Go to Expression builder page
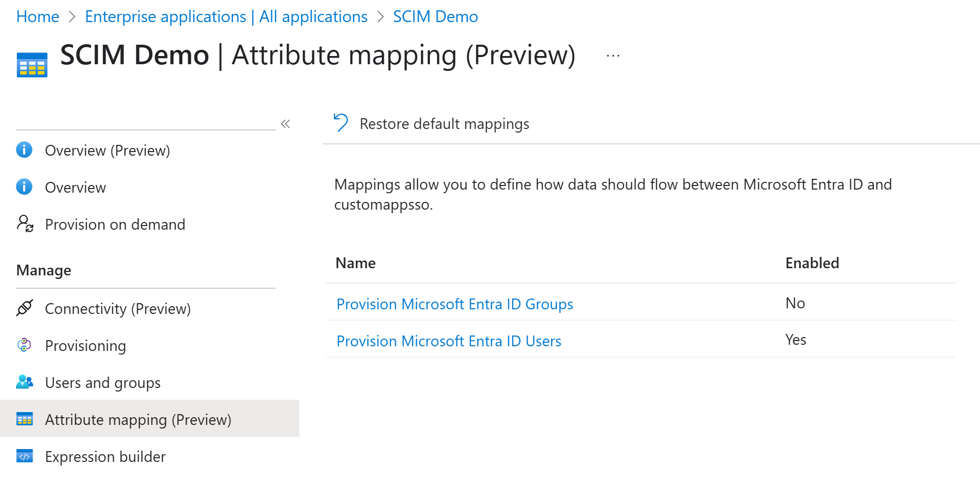Viewport: 980px width, 484px height. tap(105, 457)
